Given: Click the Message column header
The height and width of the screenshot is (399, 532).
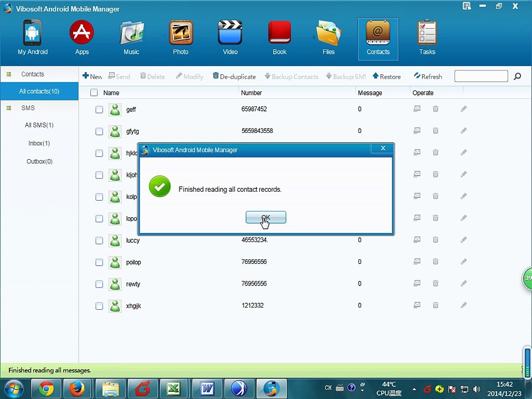Looking at the screenshot, I should [370, 93].
